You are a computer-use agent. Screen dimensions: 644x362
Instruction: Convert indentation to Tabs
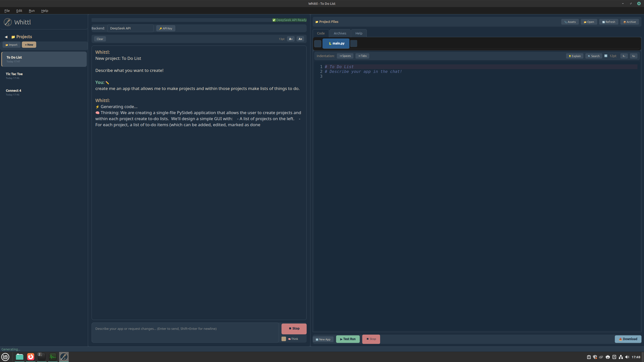coord(362,56)
